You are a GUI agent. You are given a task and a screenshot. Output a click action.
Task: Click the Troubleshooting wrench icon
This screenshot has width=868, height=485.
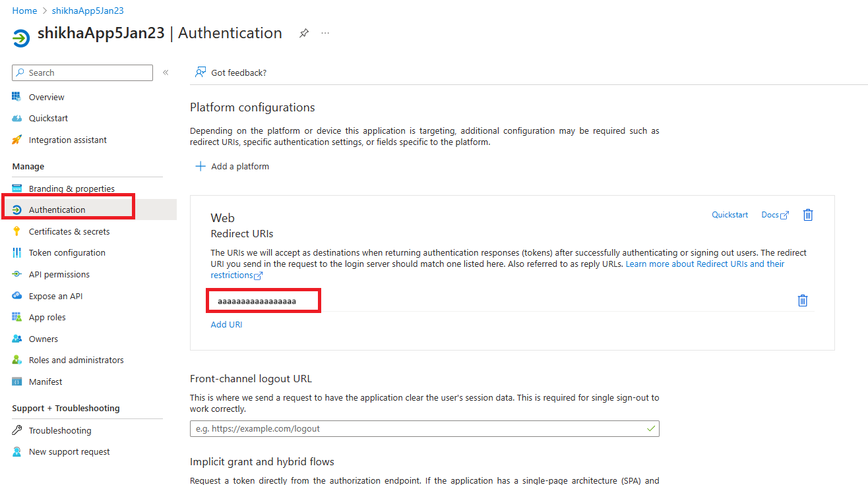(16, 430)
